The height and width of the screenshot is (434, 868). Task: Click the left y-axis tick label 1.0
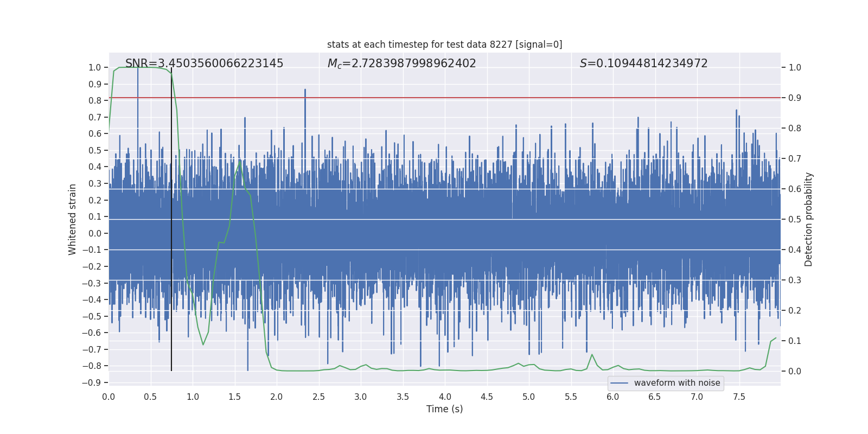95,68
